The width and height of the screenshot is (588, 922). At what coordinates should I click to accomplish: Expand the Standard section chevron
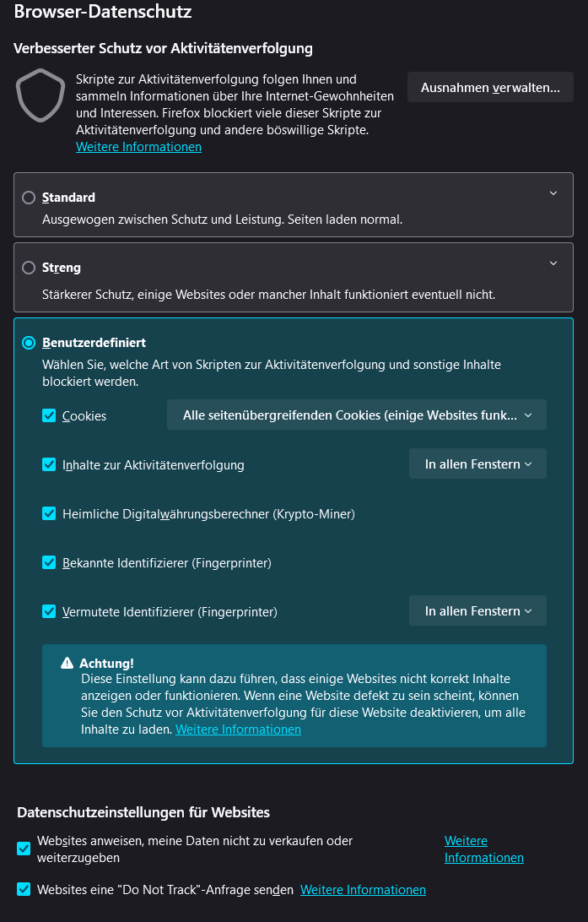coord(553,193)
